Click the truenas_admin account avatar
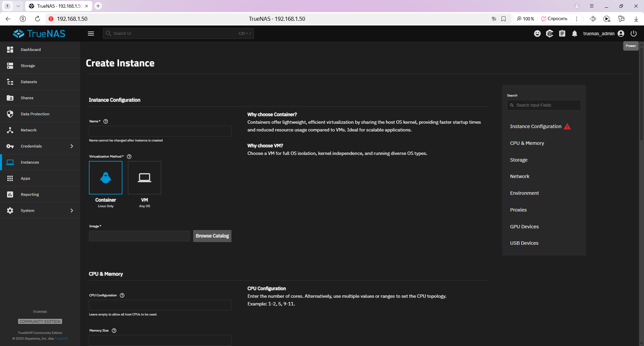The height and width of the screenshot is (346, 644). click(621, 34)
